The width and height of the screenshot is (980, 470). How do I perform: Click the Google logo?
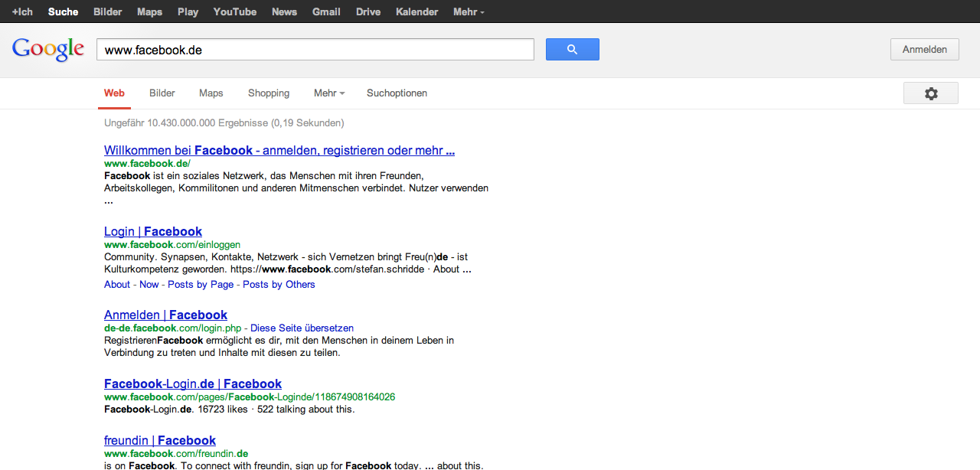pos(48,49)
